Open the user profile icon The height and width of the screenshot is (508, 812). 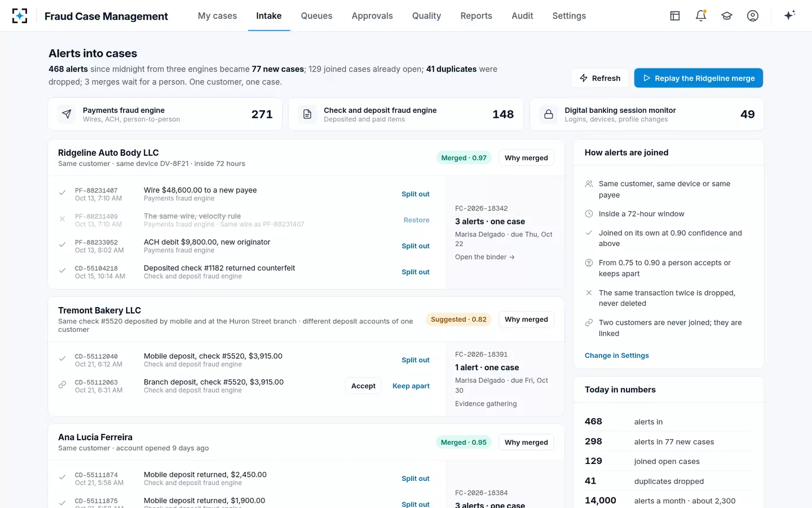pos(753,16)
